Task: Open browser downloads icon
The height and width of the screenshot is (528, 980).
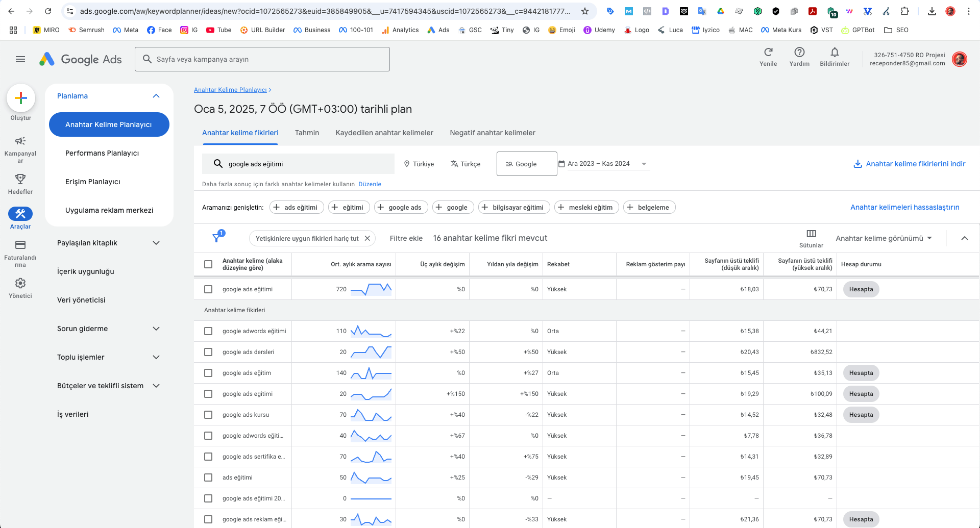Action: click(932, 11)
